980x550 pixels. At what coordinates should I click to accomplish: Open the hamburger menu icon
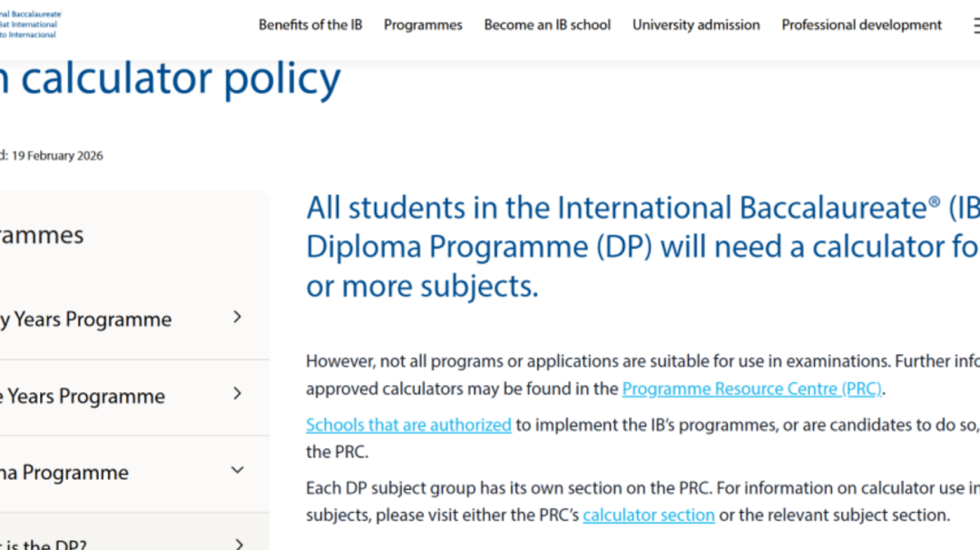(x=976, y=25)
